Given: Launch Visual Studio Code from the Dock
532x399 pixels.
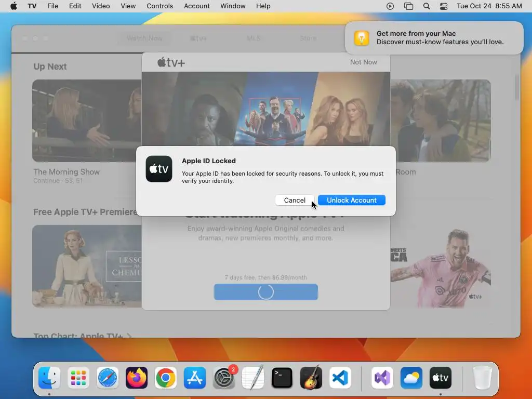Looking at the screenshot, I should 340,378.
